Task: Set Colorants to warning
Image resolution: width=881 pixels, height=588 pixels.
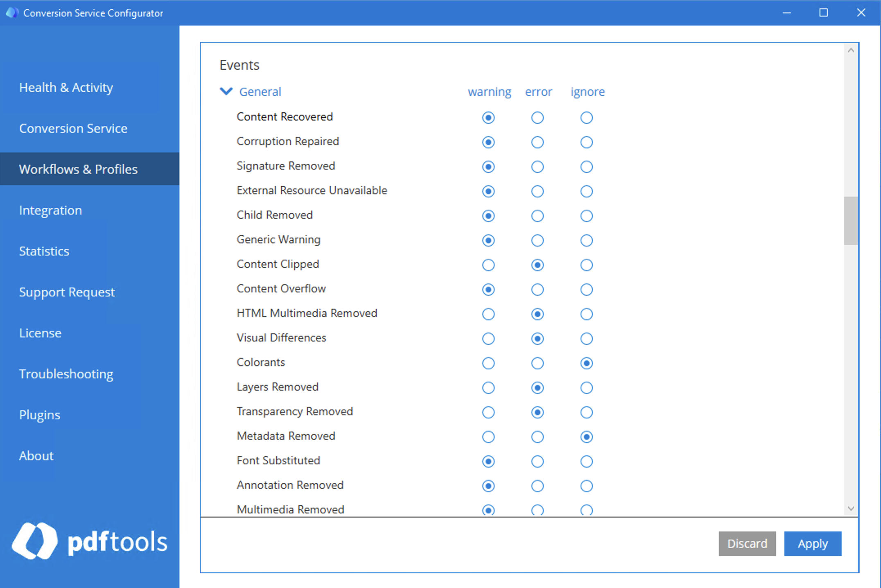Action: pos(488,363)
